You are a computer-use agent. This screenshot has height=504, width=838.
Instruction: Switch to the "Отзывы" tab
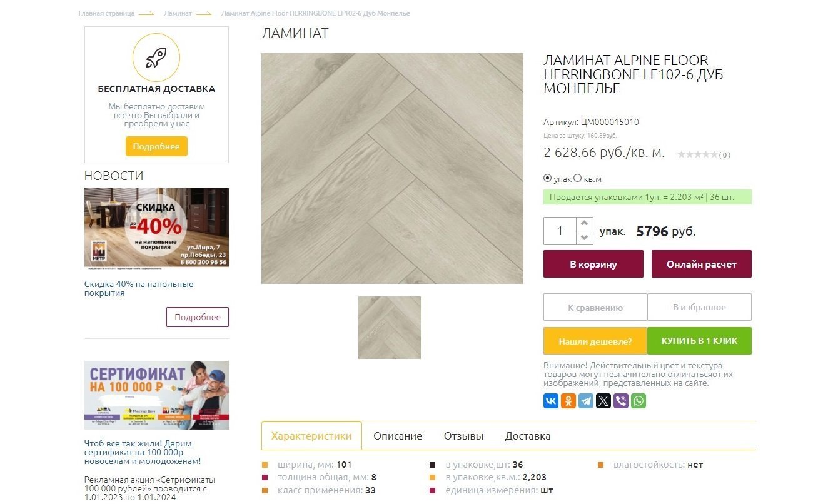pyautogui.click(x=463, y=436)
